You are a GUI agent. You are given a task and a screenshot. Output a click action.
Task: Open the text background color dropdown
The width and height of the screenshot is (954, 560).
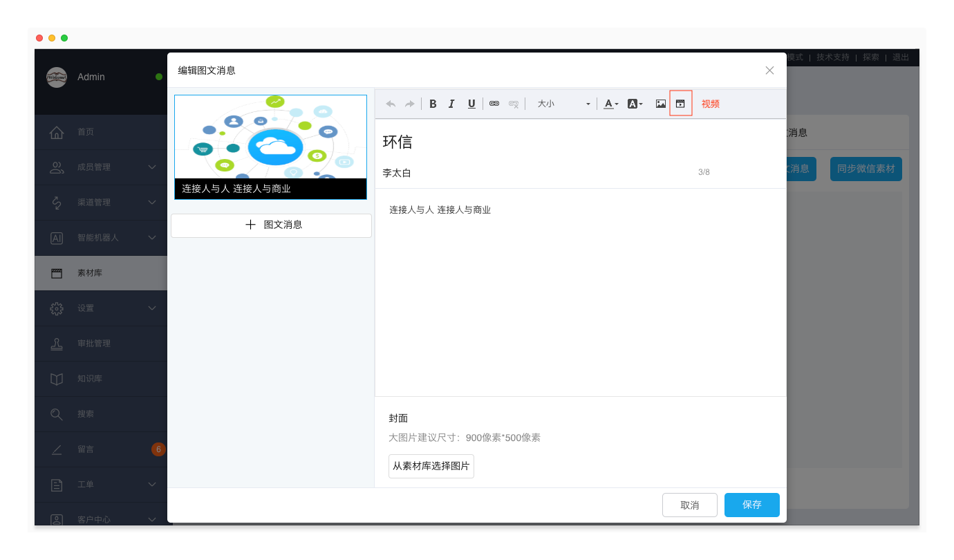pos(635,104)
